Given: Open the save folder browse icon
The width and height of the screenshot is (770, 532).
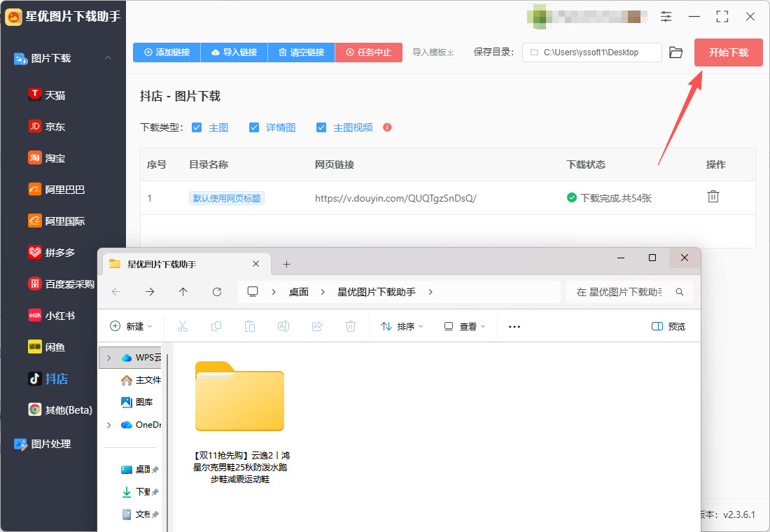Looking at the screenshot, I should pyautogui.click(x=676, y=52).
